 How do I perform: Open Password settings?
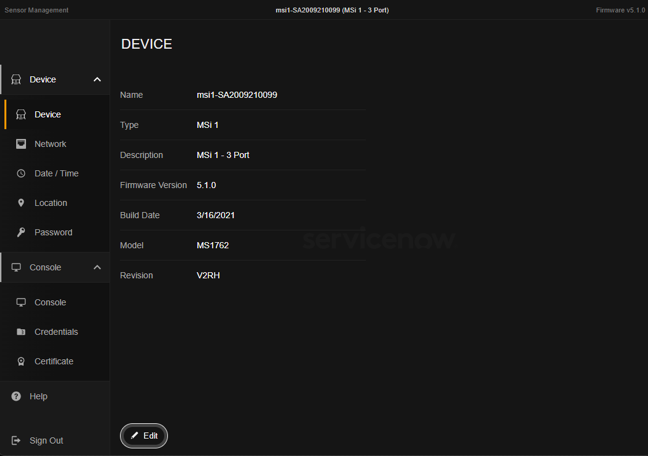[57, 232]
